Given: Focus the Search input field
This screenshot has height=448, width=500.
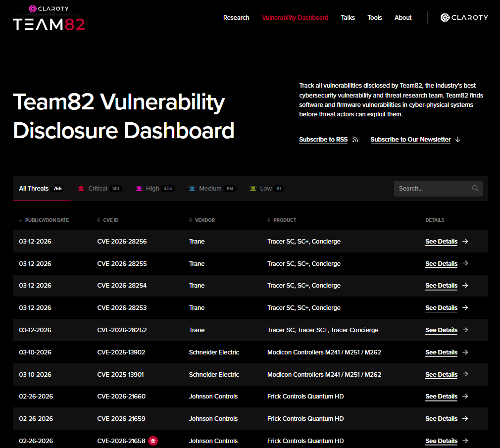Looking at the screenshot, I should click(439, 189).
